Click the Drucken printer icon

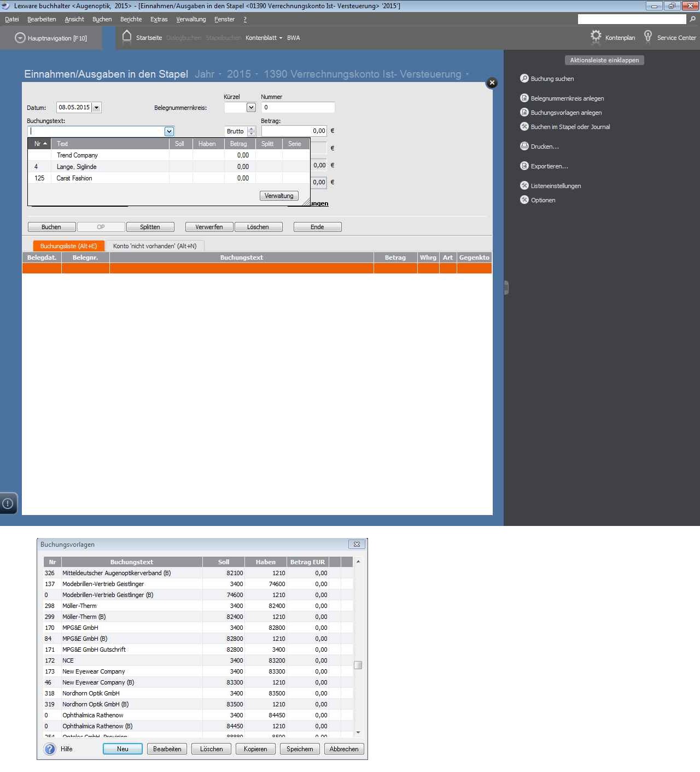524,146
